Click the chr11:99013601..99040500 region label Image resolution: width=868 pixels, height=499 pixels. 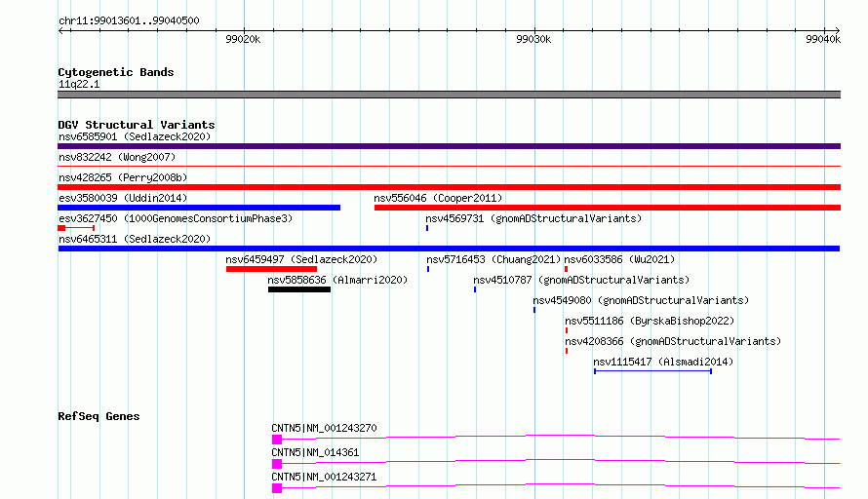[x=129, y=20]
